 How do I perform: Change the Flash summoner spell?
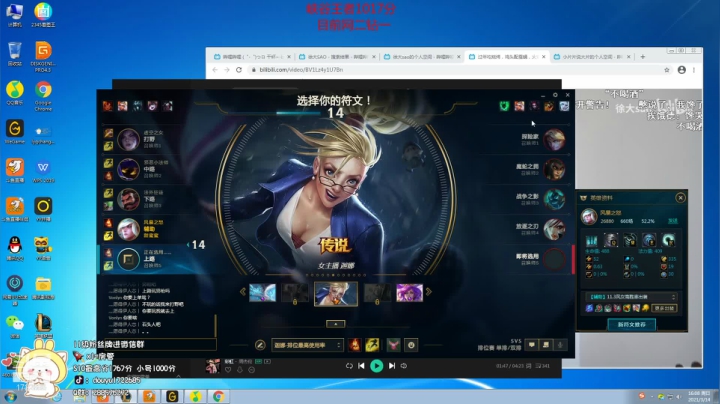372,345
